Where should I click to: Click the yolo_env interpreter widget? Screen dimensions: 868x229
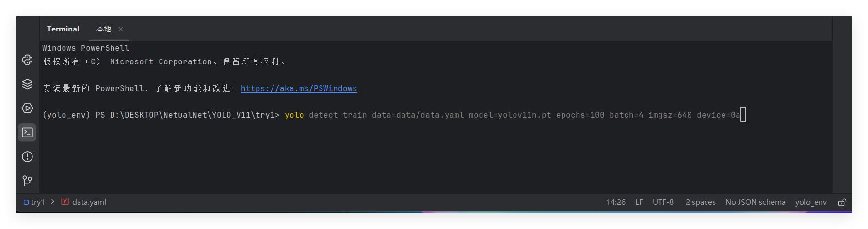pos(811,202)
